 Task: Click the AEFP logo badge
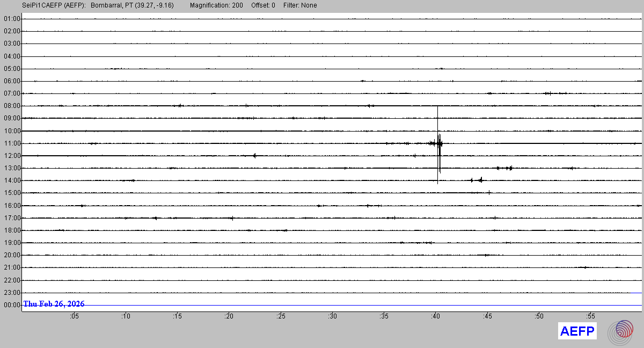click(x=577, y=331)
